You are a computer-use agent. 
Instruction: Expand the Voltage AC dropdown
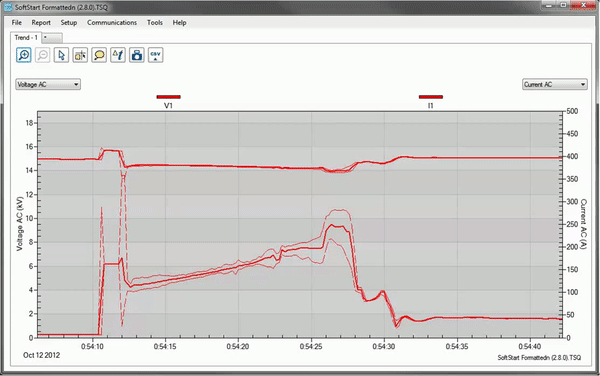pyautogui.click(x=48, y=85)
